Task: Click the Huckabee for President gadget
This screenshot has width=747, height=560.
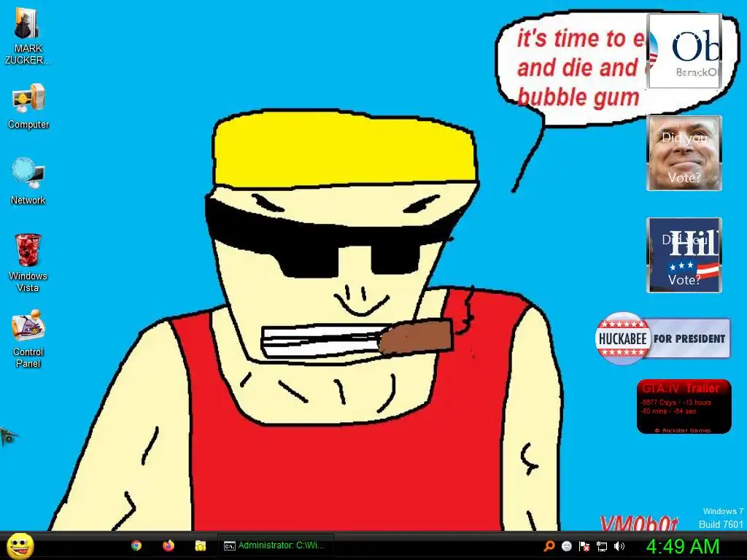Action: point(662,338)
